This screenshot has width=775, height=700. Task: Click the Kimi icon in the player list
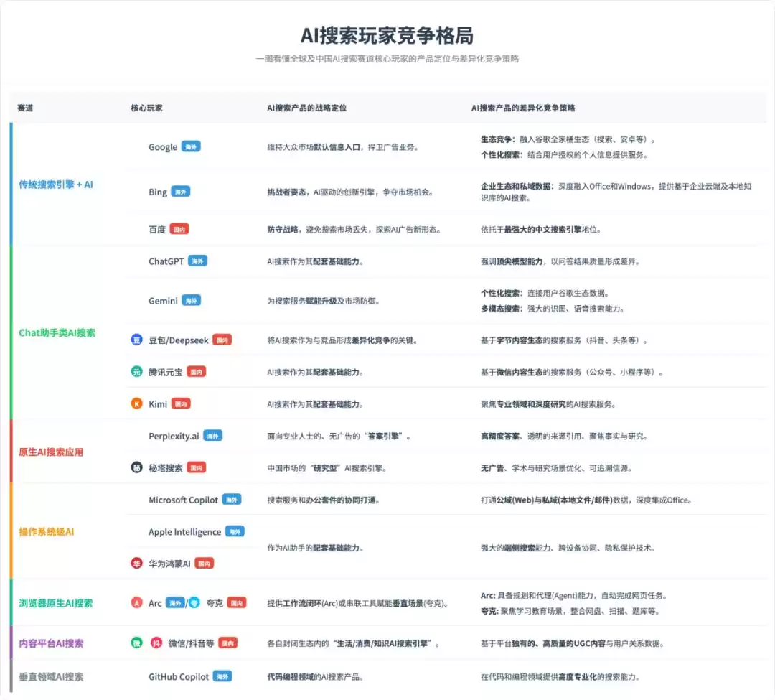[x=136, y=403]
